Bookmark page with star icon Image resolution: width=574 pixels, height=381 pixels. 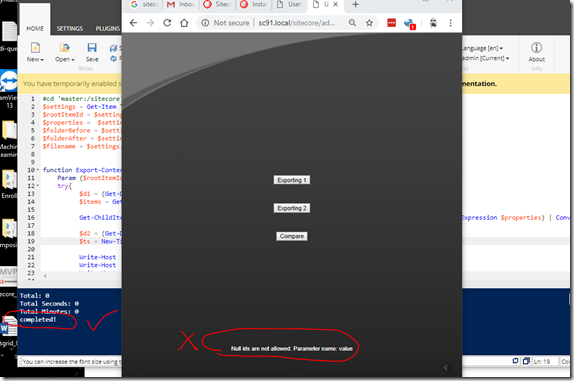[x=369, y=23]
